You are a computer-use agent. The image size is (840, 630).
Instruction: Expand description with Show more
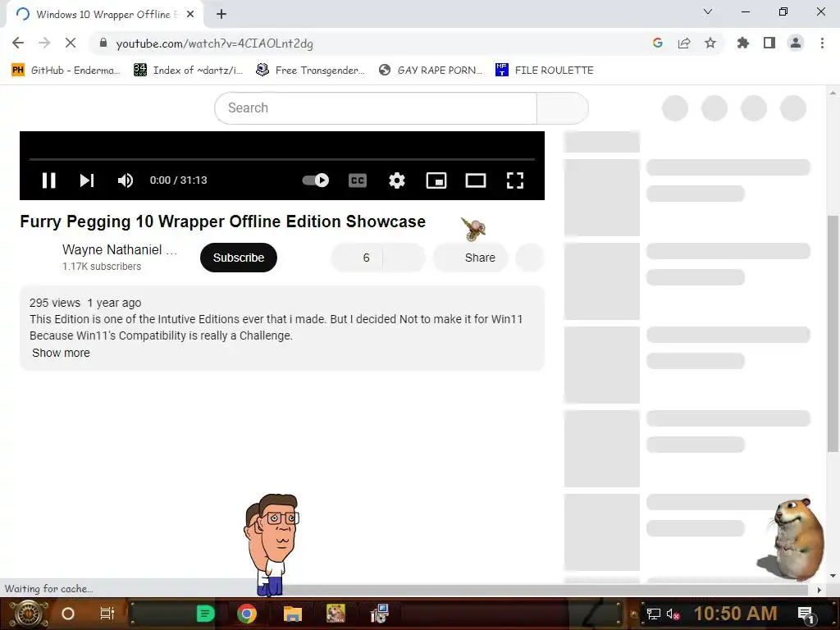coord(61,353)
